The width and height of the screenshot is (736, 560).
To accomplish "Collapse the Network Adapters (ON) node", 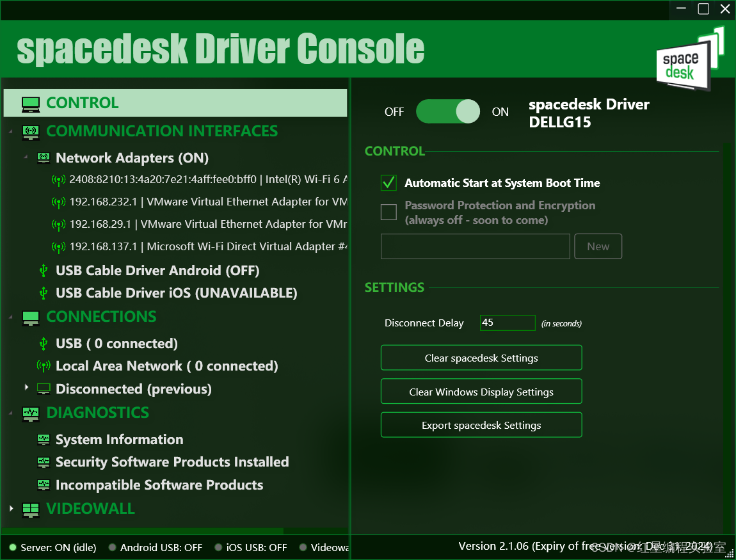I will click(x=26, y=157).
